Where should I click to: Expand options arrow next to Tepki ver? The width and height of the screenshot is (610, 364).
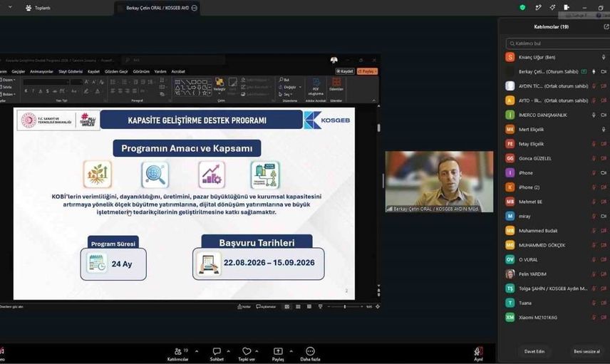(x=257, y=351)
